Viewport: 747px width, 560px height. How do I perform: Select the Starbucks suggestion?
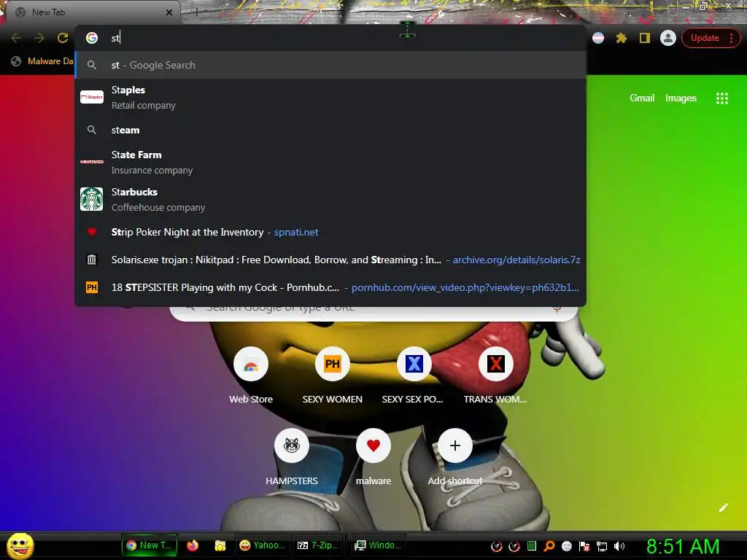click(x=330, y=199)
